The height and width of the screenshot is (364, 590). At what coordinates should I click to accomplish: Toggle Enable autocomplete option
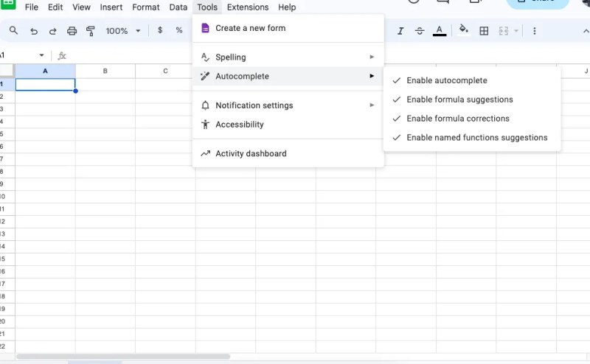472,80
